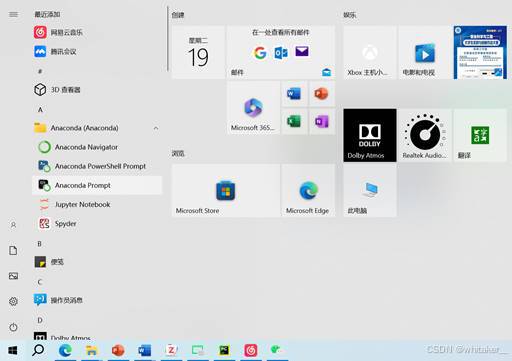Open the Spyder IDE

point(97,223)
